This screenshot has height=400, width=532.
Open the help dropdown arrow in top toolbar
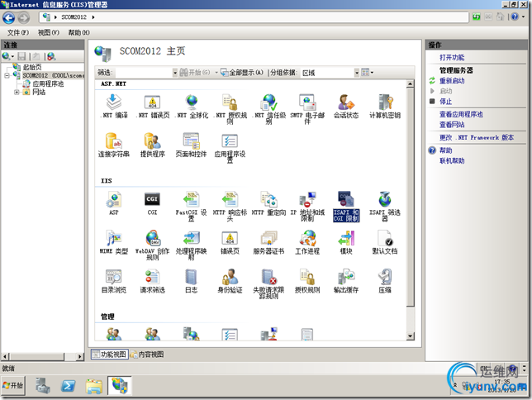tap(524, 17)
